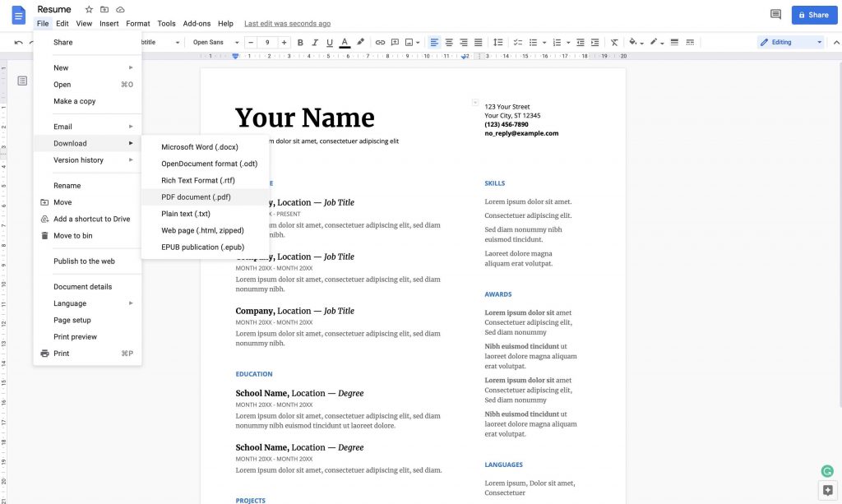Viewport: 842px width, 504px height.
Task: Toggle italic text formatting
Action: [315, 42]
